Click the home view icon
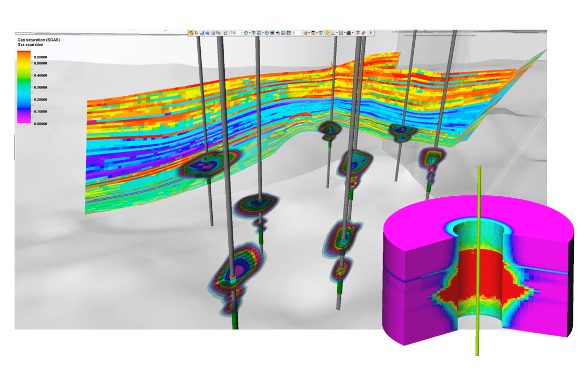The height and width of the screenshot is (380, 588). click(246, 33)
